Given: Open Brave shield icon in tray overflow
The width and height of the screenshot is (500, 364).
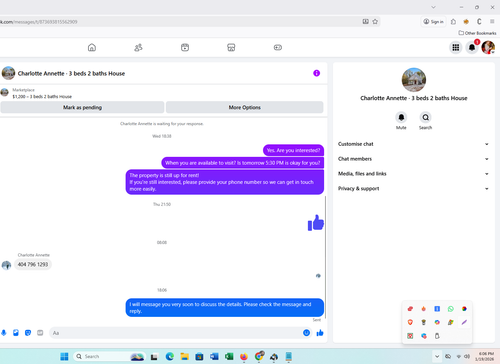Looking at the screenshot, I should 410,322.
